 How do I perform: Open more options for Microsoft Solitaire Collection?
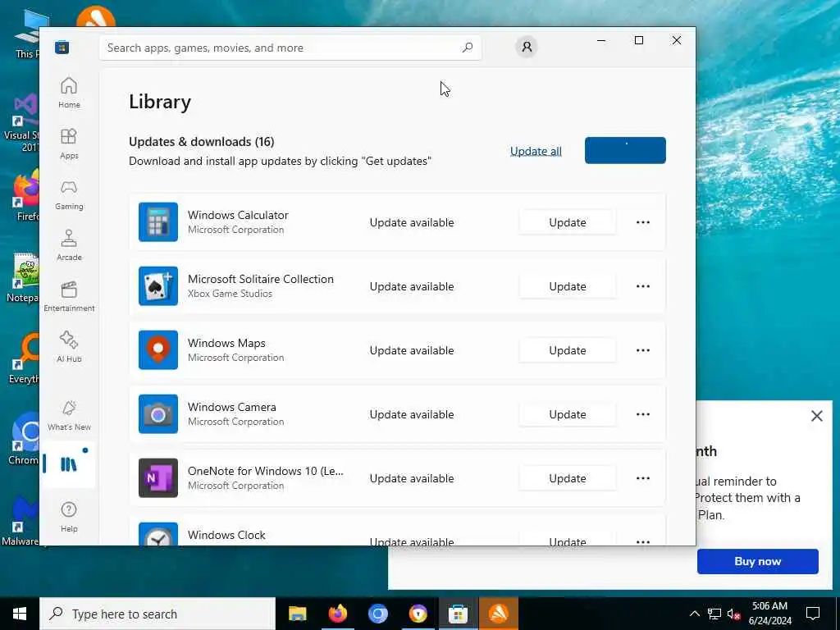(643, 286)
